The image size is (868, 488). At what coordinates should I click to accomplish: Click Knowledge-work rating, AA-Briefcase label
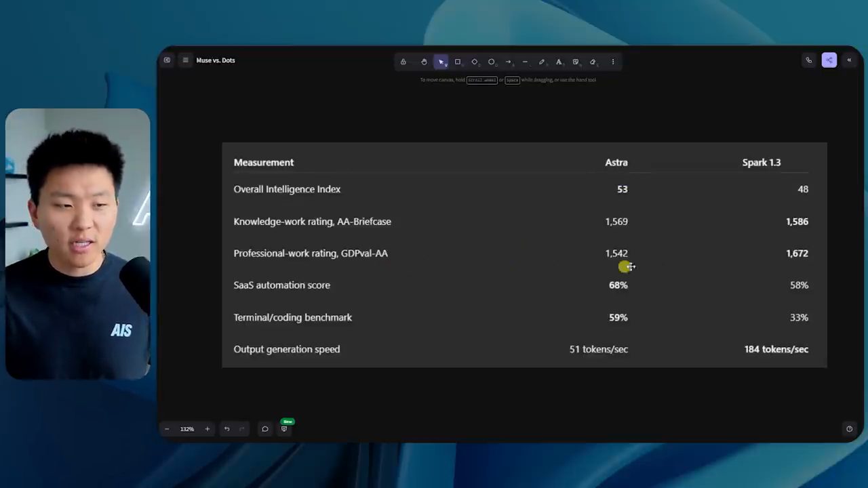[312, 222]
